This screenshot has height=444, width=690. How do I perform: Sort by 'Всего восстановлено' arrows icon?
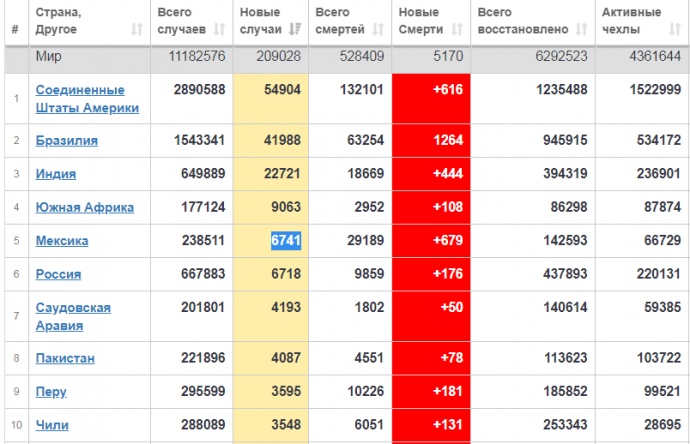pyautogui.click(x=580, y=29)
